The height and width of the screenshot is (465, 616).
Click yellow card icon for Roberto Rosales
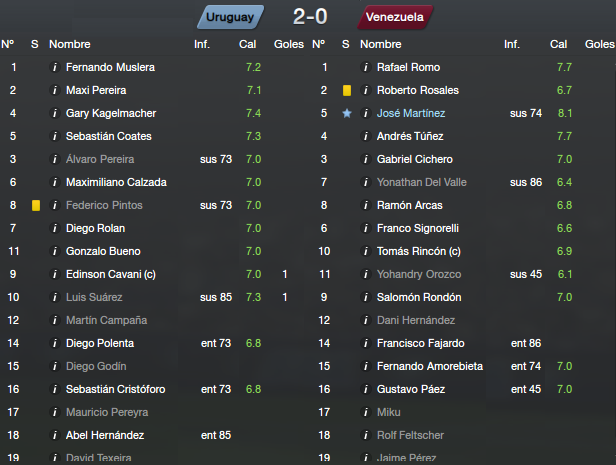[x=347, y=90]
